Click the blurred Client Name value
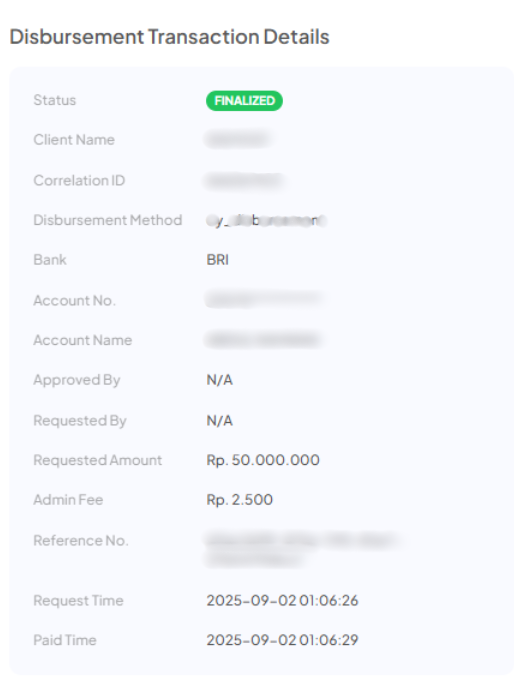Screen dimensions: 514x688 (x=237, y=140)
